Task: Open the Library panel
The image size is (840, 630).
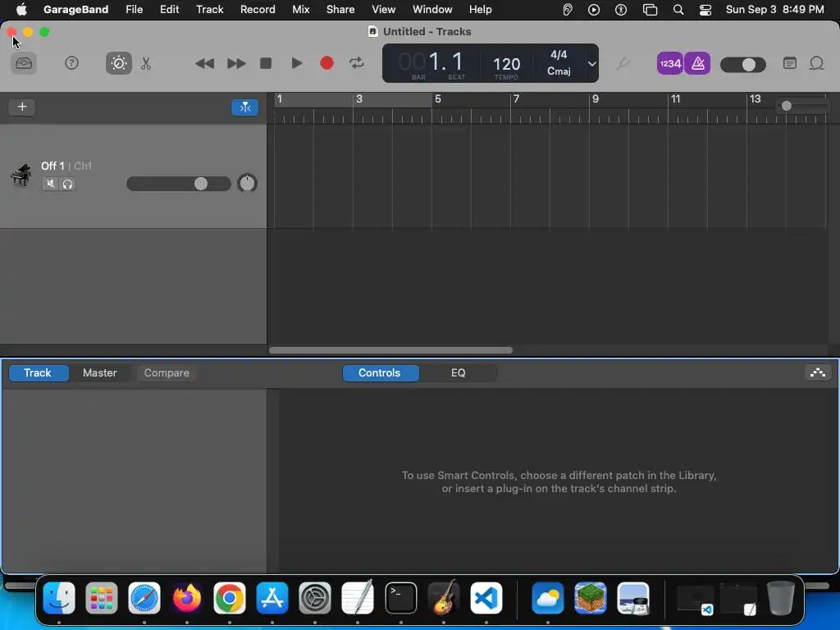Action: pyautogui.click(x=24, y=64)
